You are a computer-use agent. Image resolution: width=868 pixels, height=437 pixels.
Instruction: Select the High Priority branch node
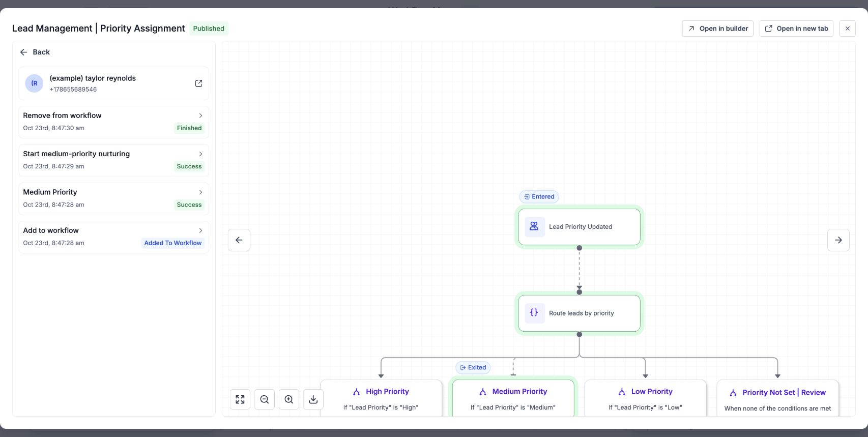click(381, 398)
